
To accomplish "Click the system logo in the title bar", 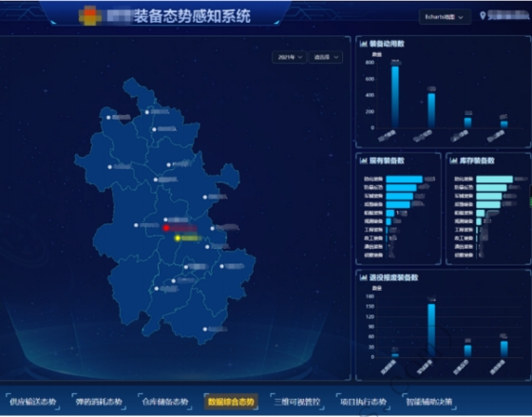I will (x=90, y=16).
